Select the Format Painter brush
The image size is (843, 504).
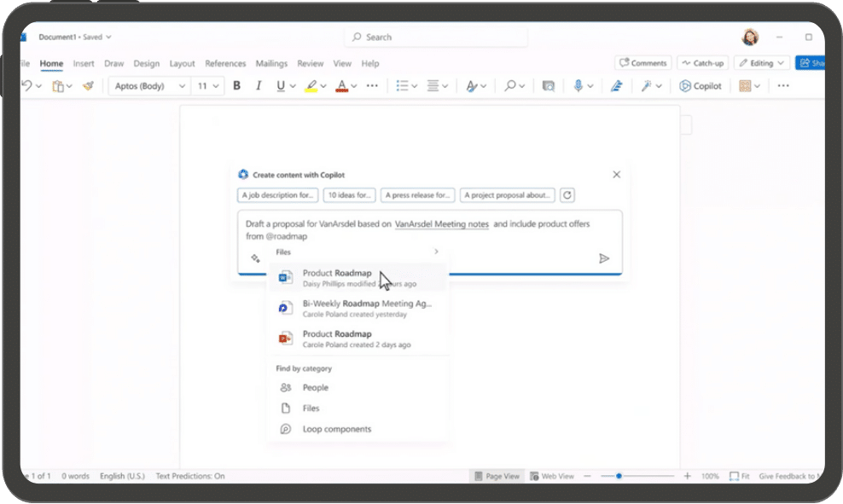click(88, 86)
